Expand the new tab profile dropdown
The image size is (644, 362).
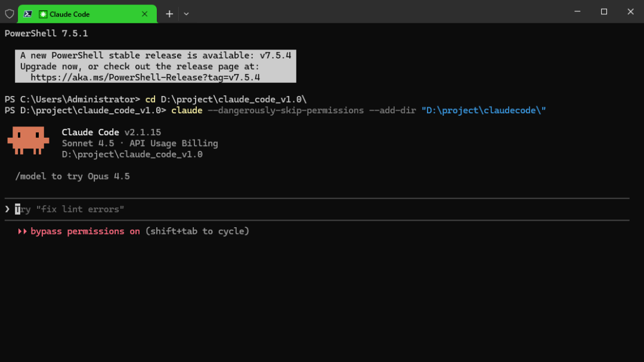point(186,14)
